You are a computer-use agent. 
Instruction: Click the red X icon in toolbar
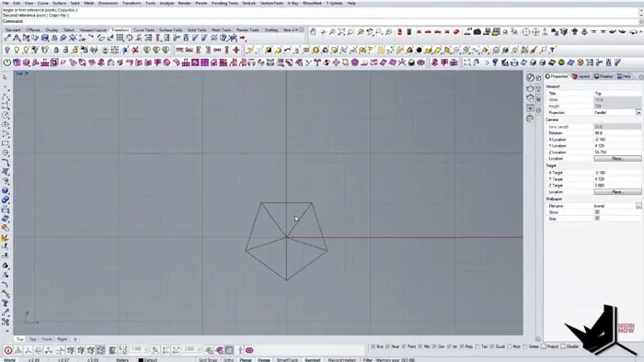[135, 50]
